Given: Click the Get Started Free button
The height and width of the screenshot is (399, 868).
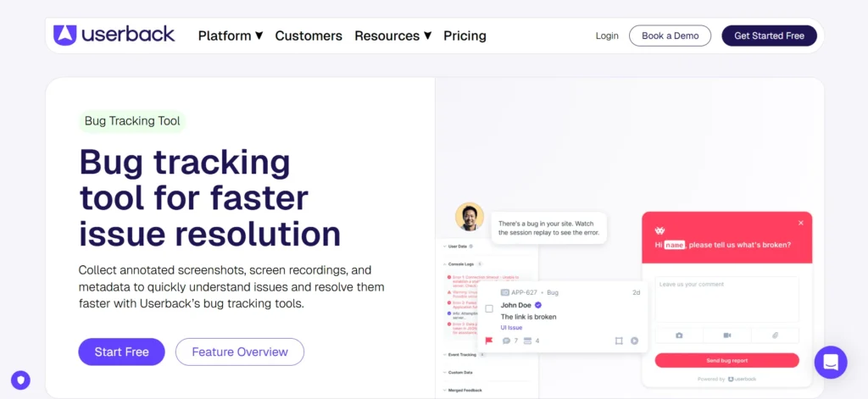Looking at the screenshot, I should [769, 36].
